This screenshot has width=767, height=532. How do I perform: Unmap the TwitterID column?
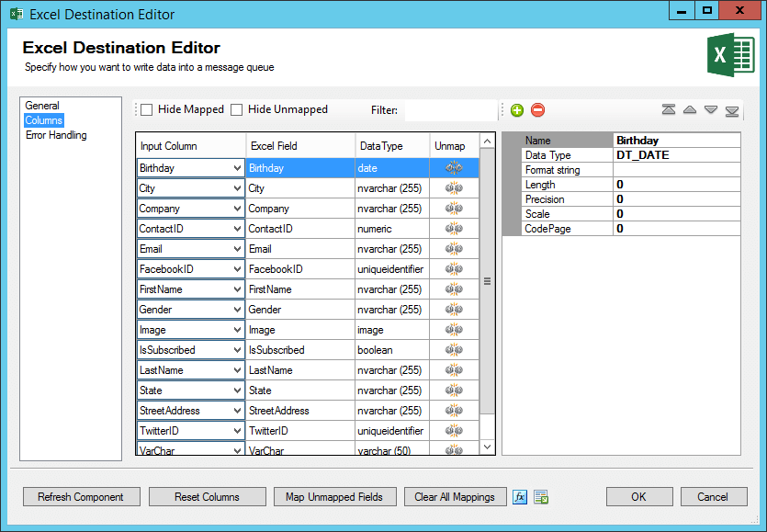tap(454, 431)
